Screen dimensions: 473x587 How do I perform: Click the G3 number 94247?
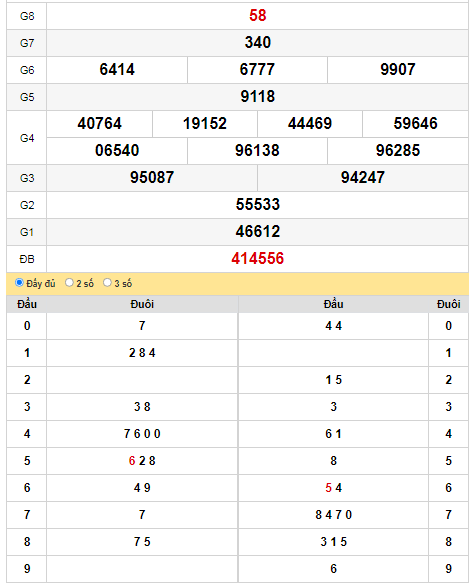coord(363,177)
